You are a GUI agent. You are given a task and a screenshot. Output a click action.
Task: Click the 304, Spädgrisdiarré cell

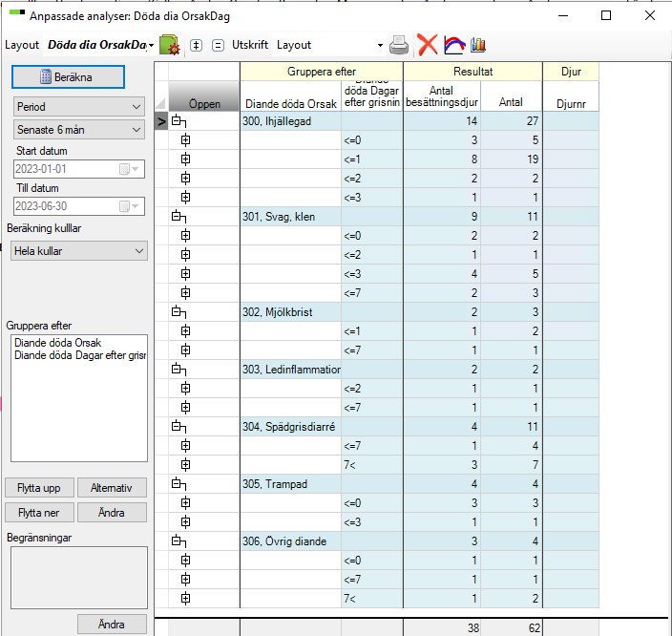(x=290, y=427)
